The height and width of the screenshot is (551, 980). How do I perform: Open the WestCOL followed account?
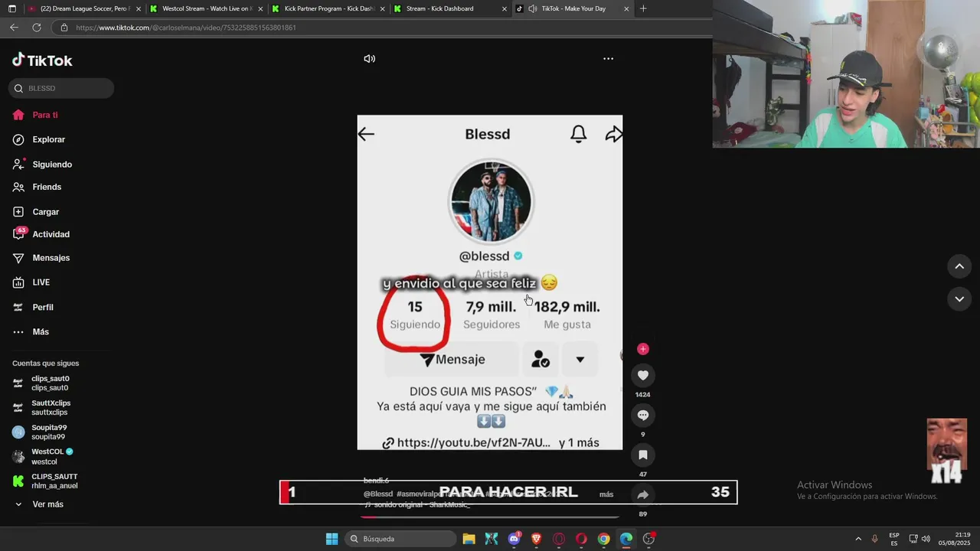click(43, 456)
